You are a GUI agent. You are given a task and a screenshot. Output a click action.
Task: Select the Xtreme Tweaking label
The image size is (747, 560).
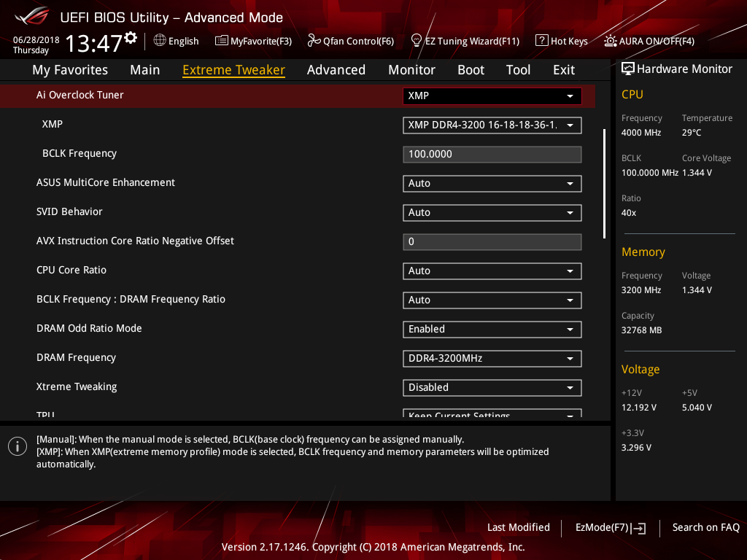tap(77, 386)
